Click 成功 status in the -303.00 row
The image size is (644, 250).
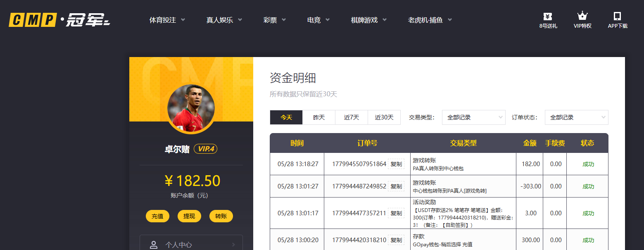588,186
